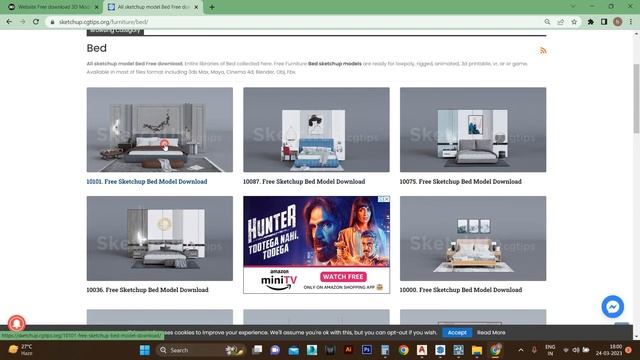Open '10087. Free Sketchup Bed Model Download' link
This screenshot has width=640, height=360.
pyautogui.click(x=304, y=182)
